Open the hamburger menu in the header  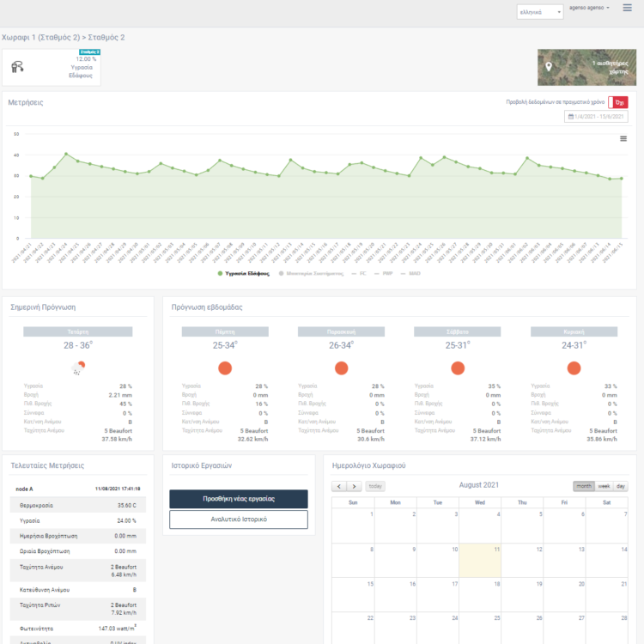(628, 8)
